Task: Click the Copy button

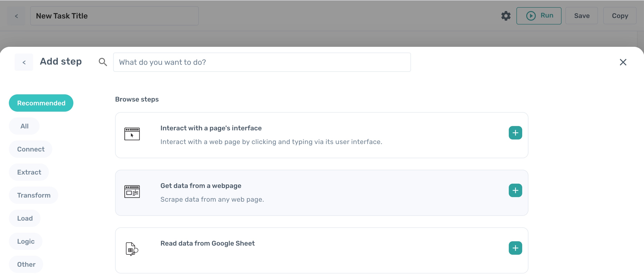Action: pos(620,16)
